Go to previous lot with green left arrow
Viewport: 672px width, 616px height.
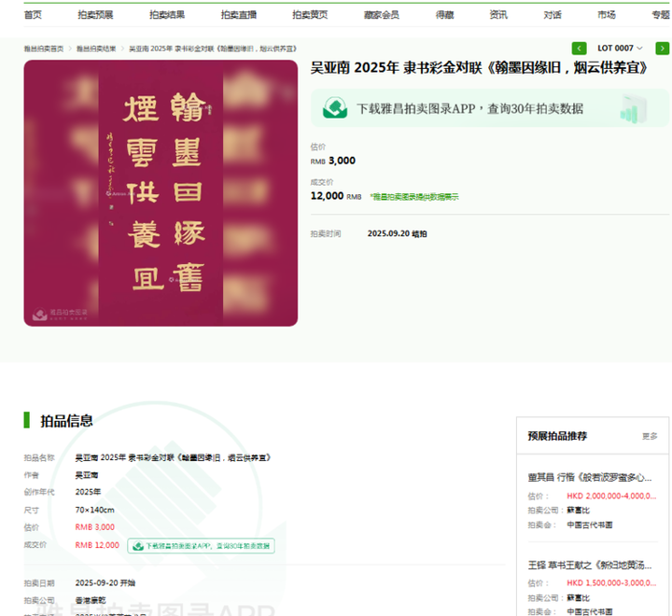[579, 49]
